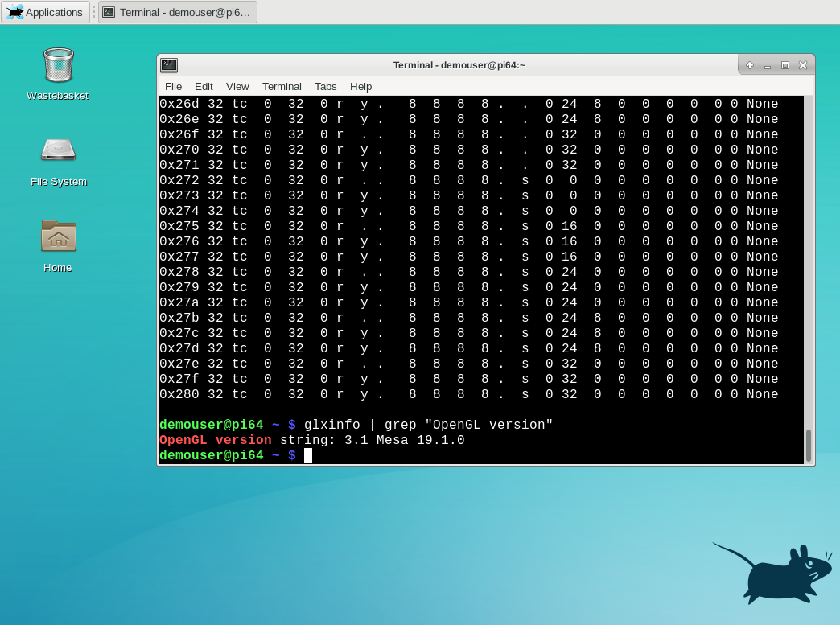Select the Home folder desktop icon
The image size is (840, 625).
coord(58,246)
